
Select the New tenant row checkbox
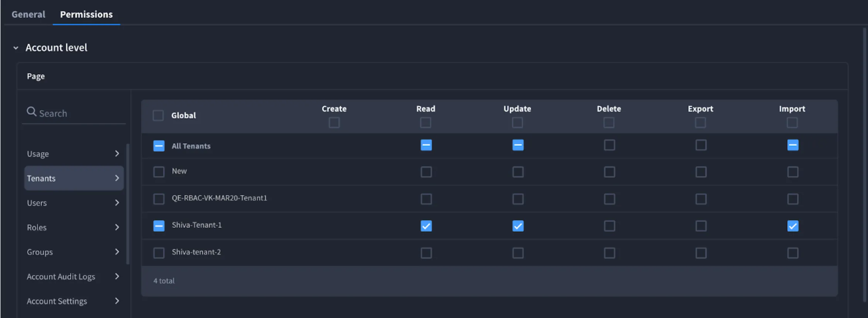[x=159, y=172]
